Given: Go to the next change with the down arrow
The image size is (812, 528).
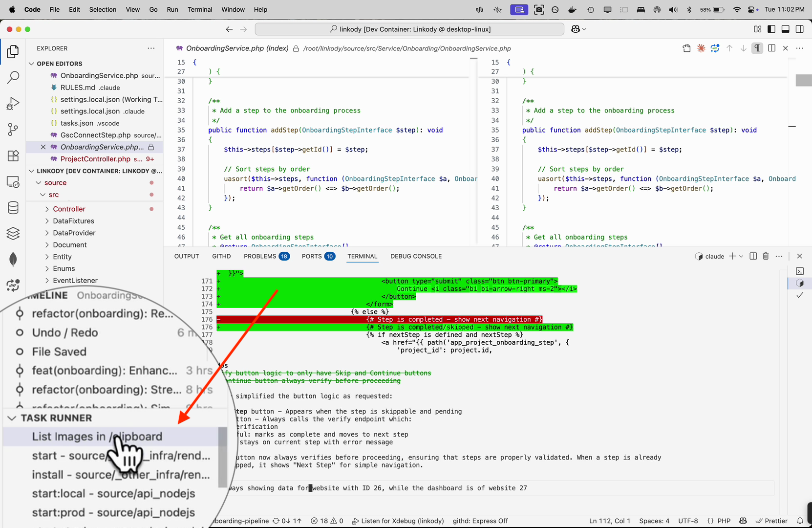Looking at the screenshot, I should [x=744, y=48].
